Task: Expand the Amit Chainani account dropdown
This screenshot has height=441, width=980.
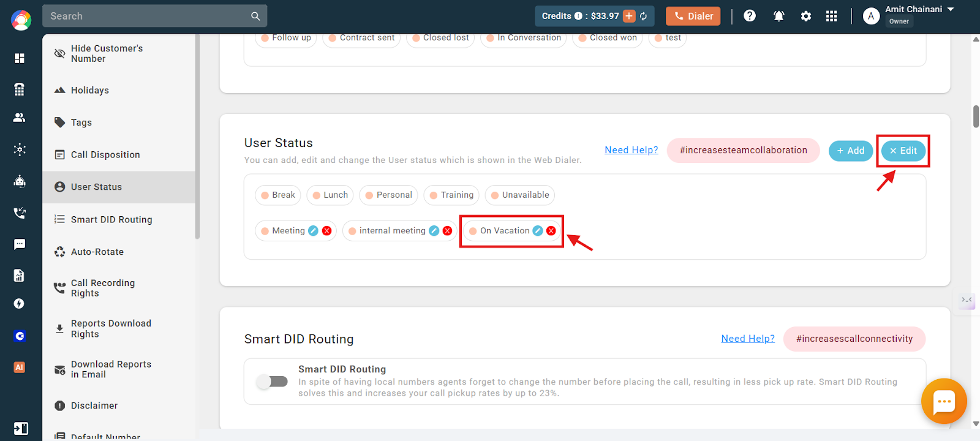Action: (951, 9)
